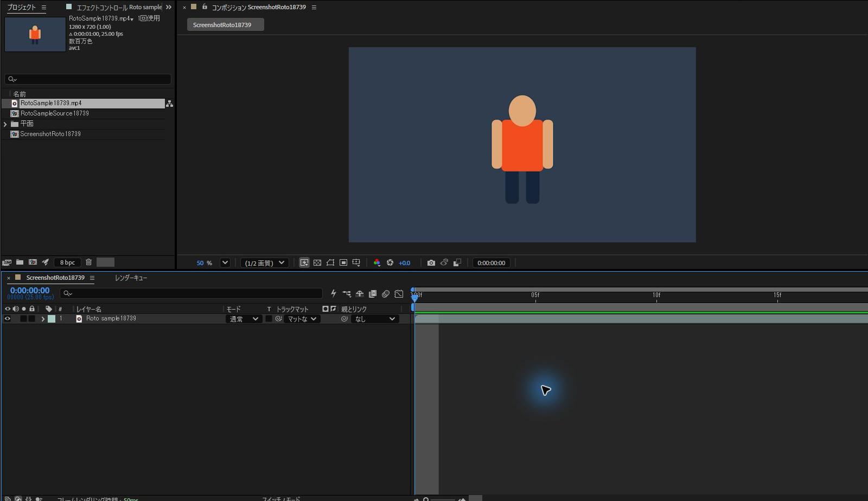Create a new folder in Project panel
The height and width of the screenshot is (501, 868).
click(20, 262)
